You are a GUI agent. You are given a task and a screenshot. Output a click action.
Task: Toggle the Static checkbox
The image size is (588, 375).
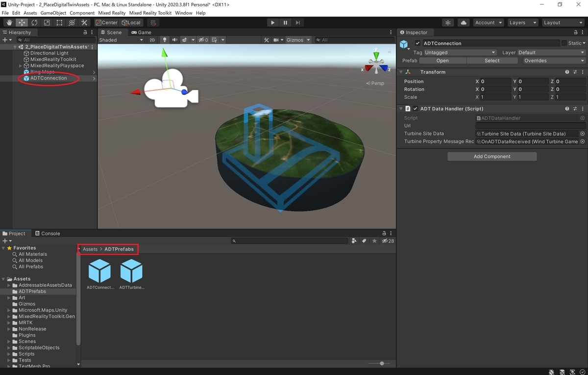[x=564, y=43]
